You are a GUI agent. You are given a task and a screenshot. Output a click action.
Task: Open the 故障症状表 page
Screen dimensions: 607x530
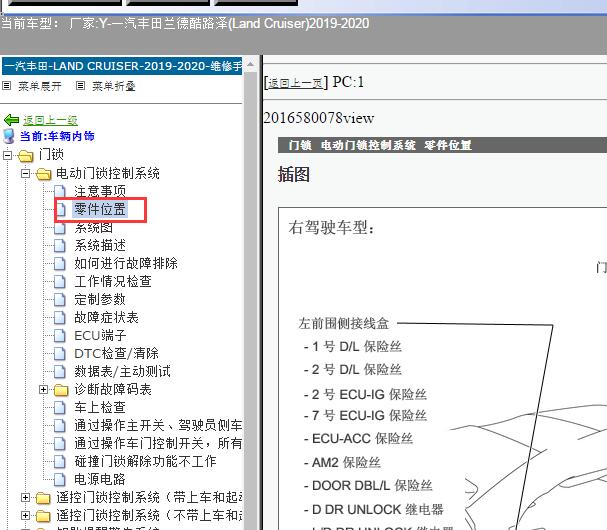point(106,317)
